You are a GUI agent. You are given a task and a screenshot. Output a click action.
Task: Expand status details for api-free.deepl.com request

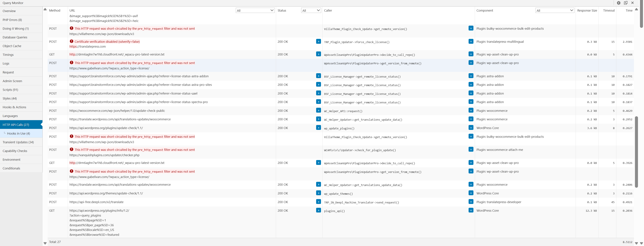[x=318, y=202]
